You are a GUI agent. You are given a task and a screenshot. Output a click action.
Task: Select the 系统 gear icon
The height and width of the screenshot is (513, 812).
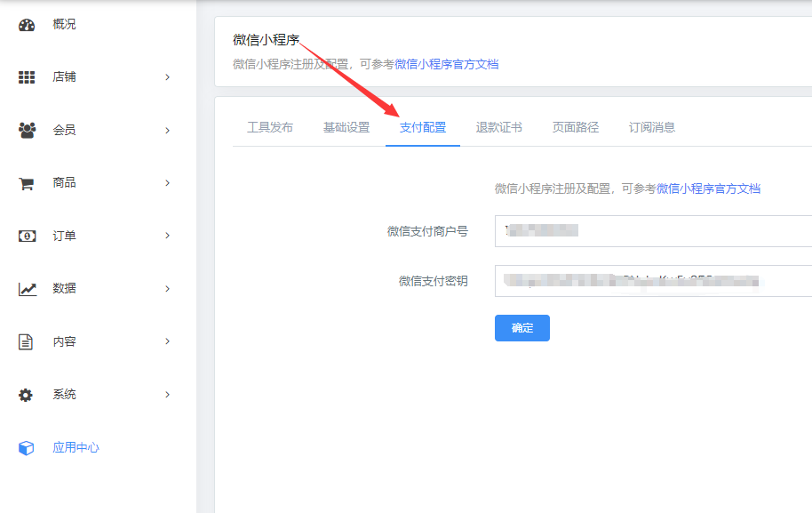26,395
